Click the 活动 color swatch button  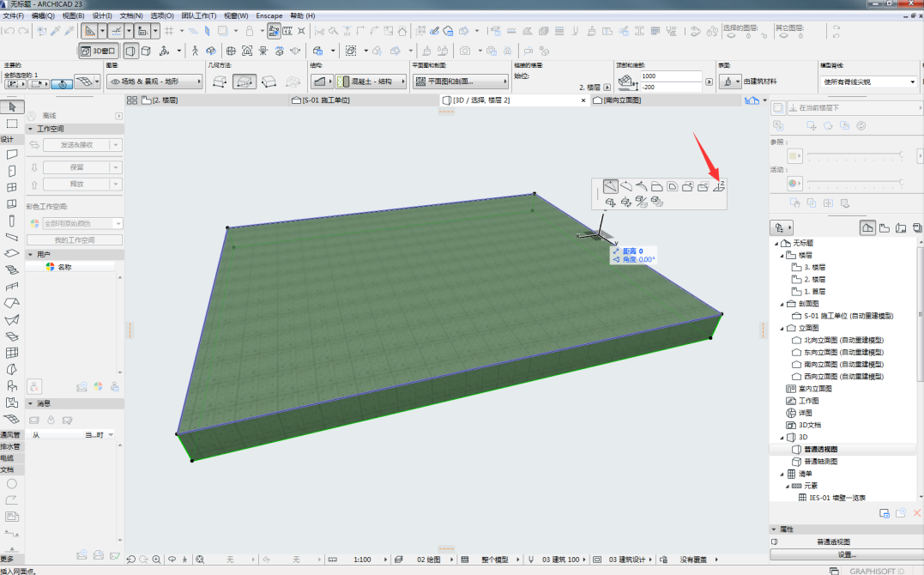click(x=795, y=184)
